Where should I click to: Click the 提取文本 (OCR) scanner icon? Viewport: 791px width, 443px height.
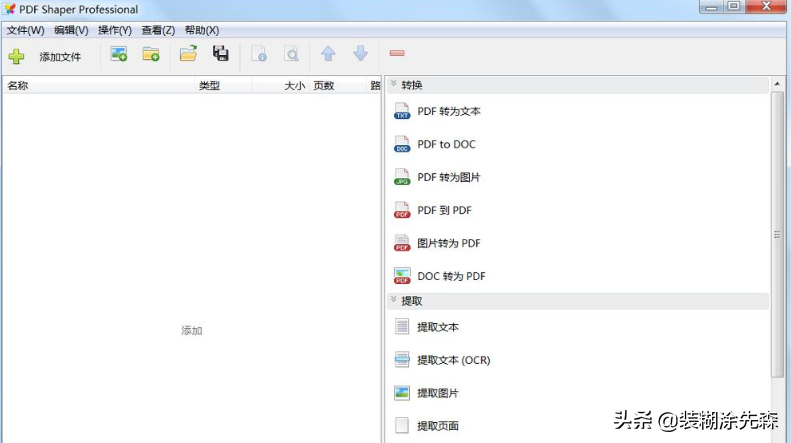(x=402, y=360)
